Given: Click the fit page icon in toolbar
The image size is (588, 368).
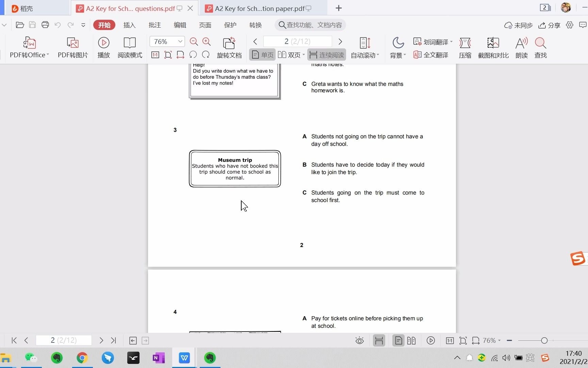Looking at the screenshot, I should (x=168, y=55).
